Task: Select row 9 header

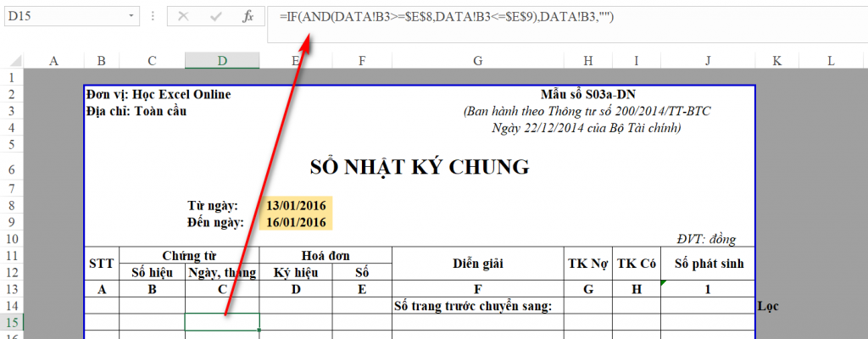Action: pyautogui.click(x=12, y=223)
